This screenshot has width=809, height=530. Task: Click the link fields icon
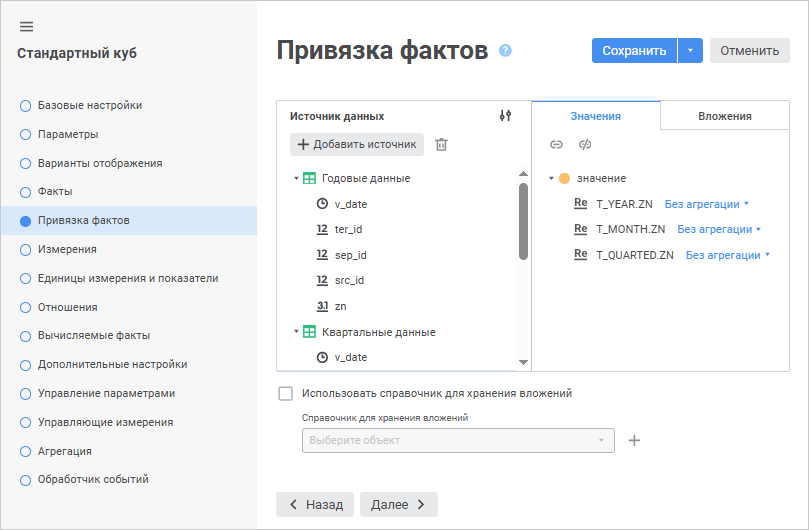pos(556,144)
